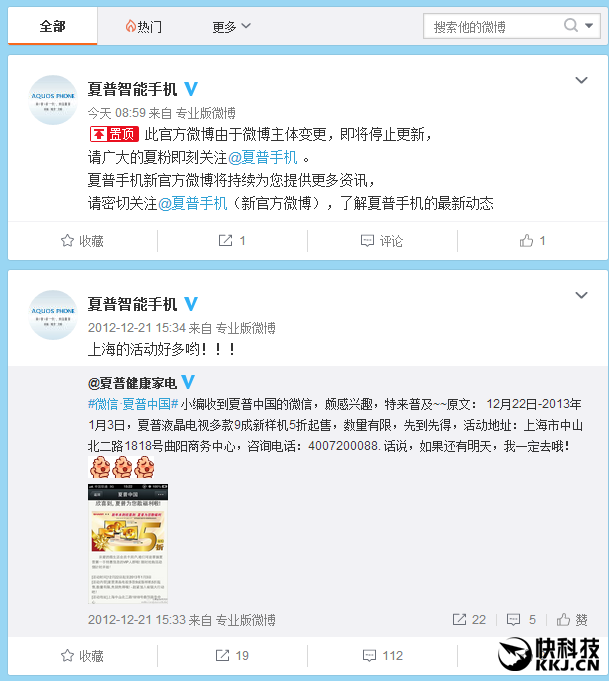609x681 pixels.
Task: Follow the @夏普手机 mention in the second line
Action: tap(262, 157)
